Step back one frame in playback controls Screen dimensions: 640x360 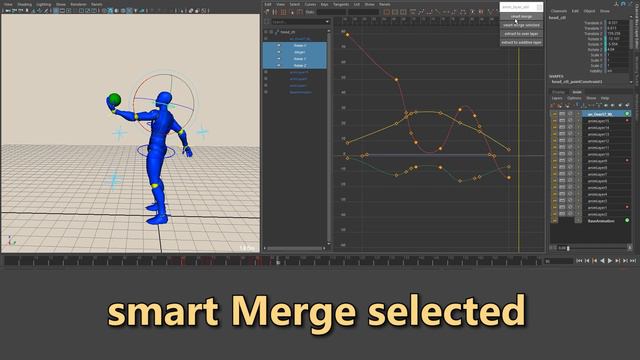point(587,260)
